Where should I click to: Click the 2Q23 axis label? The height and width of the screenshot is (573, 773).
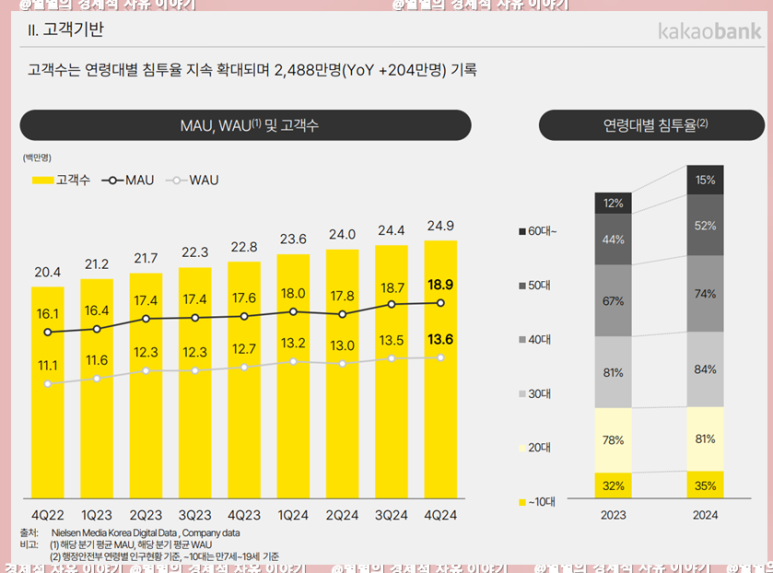point(146,515)
